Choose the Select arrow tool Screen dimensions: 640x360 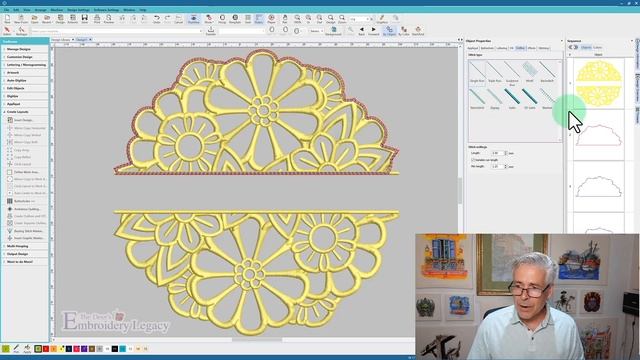[7, 31]
